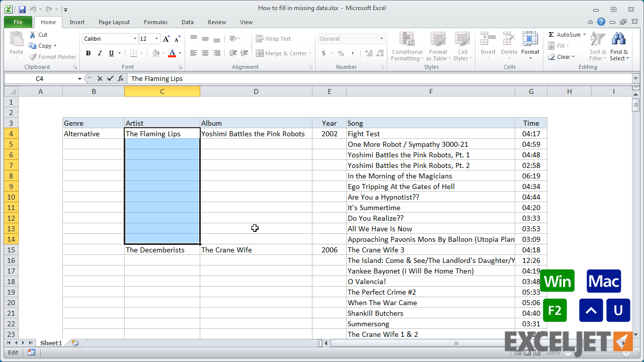Expand the Number Format dropdown showing General
This screenshot has height=362, width=644.
tap(382, 39)
